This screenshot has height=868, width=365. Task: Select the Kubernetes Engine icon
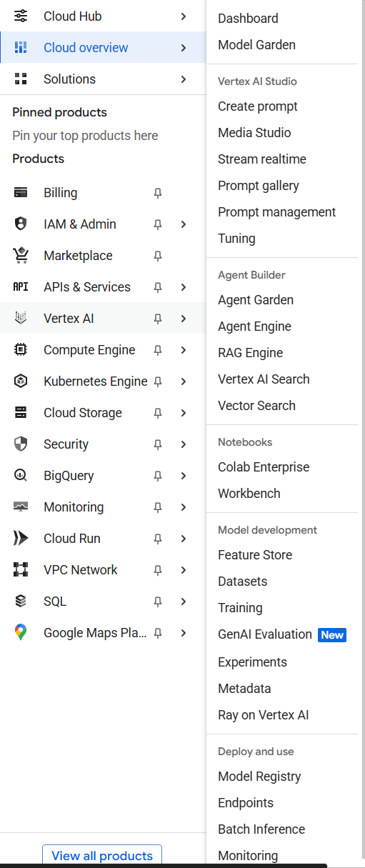click(x=21, y=381)
